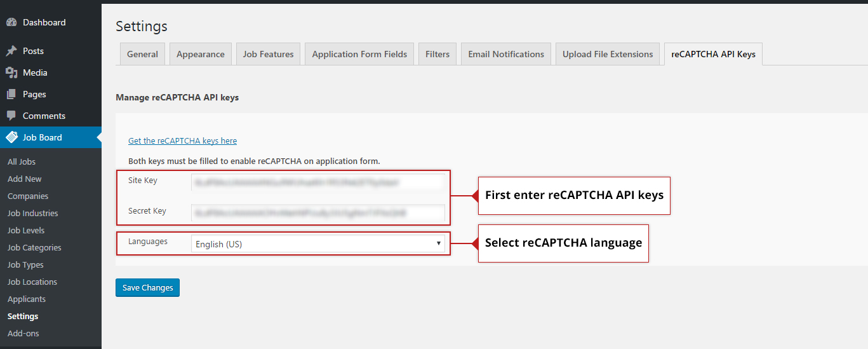
Task: Click the Manage reCAPTCHA API keys heading
Action: [177, 97]
